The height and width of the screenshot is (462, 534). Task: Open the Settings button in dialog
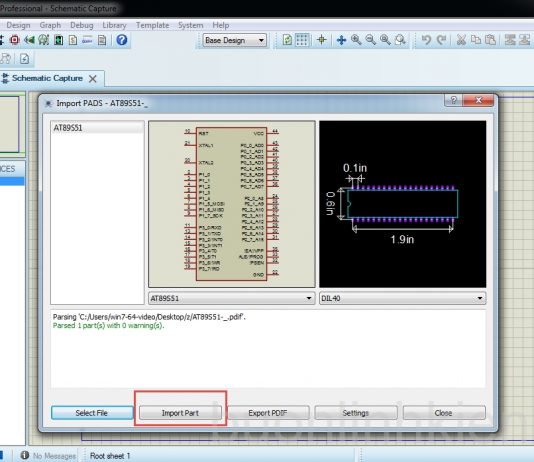(356, 413)
